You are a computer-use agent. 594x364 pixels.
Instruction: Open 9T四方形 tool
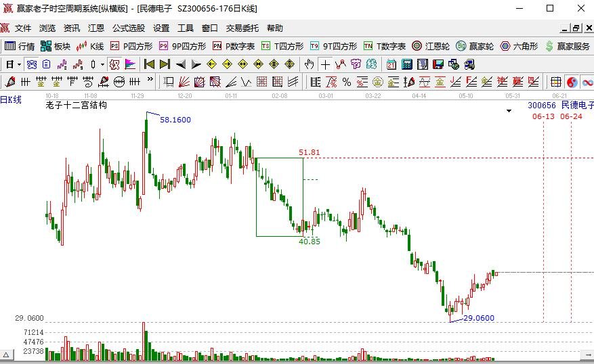click(x=333, y=46)
